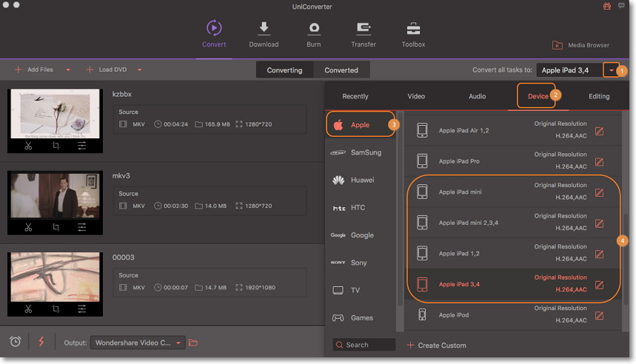
Task: Open the Convert section
Action: [x=214, y=34]
